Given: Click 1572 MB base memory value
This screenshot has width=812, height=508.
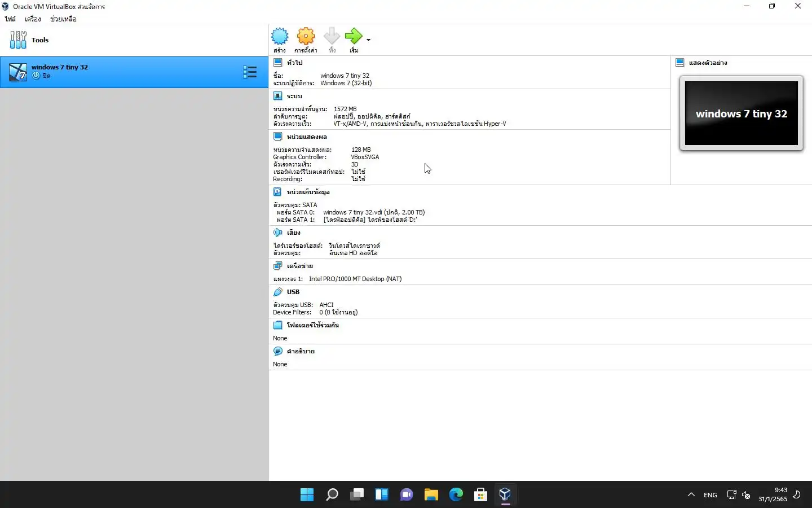Looking at the screenshot, I should 345,109.
